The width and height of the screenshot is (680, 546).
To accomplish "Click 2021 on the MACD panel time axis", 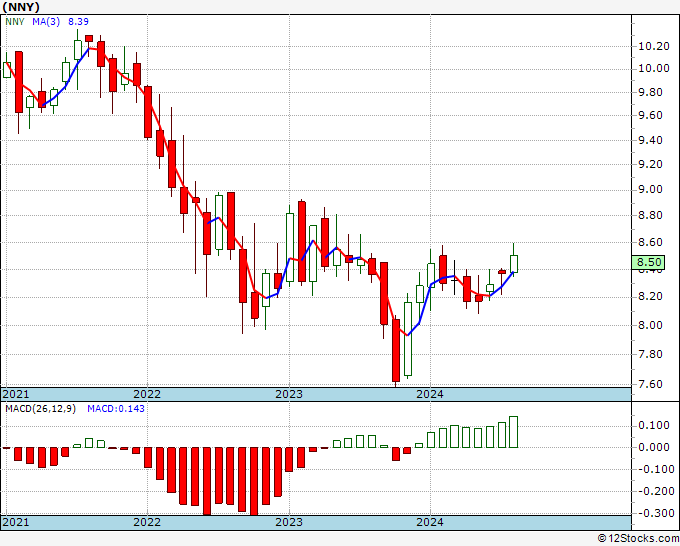I will pos(16,522).
